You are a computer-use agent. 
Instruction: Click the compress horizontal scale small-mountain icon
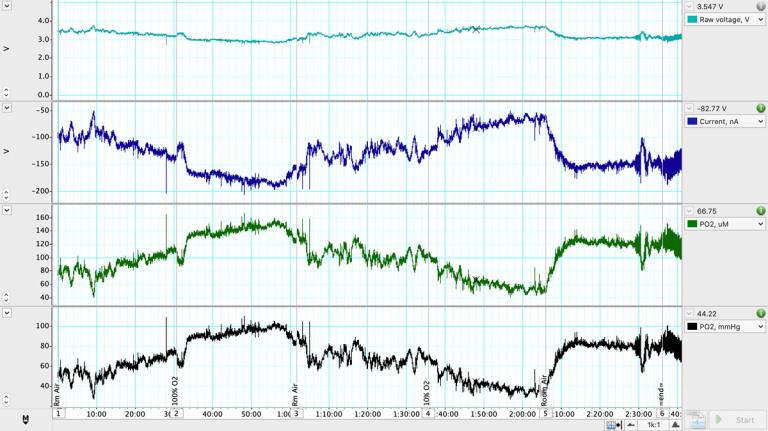click(x=634, y=424)
